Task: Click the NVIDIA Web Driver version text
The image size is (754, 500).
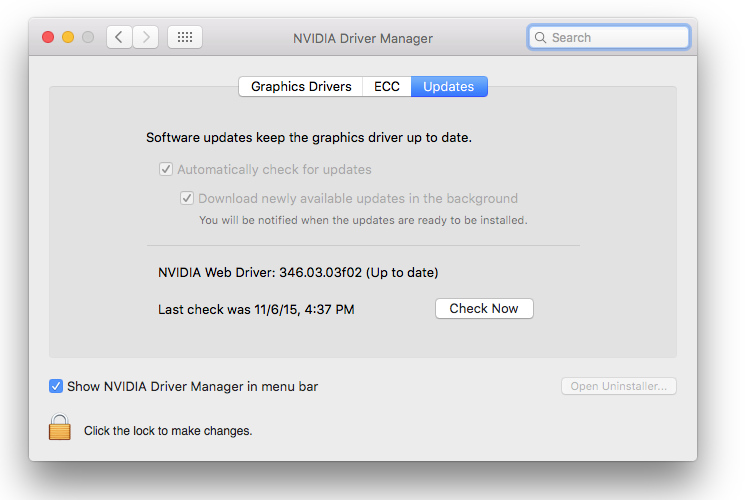Action: (x=298, y=272)
